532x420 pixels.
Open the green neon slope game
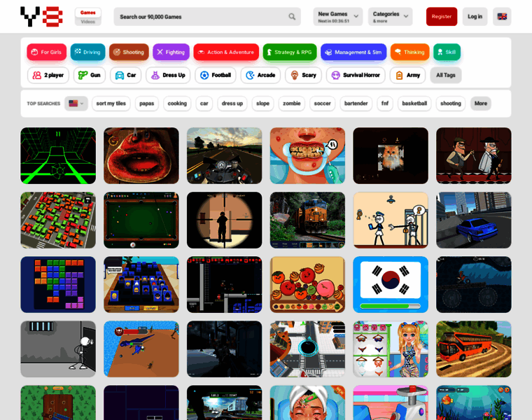(58, 155)
